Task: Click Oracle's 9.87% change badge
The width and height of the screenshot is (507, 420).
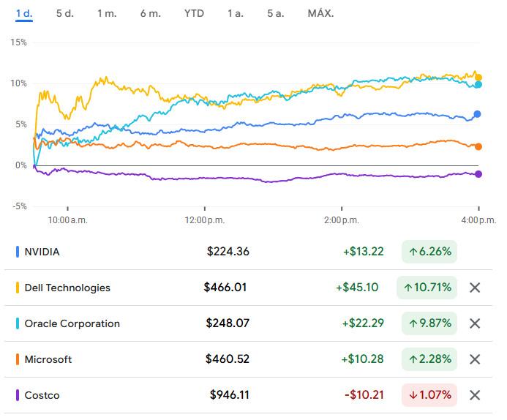Action: coord(429,323)
